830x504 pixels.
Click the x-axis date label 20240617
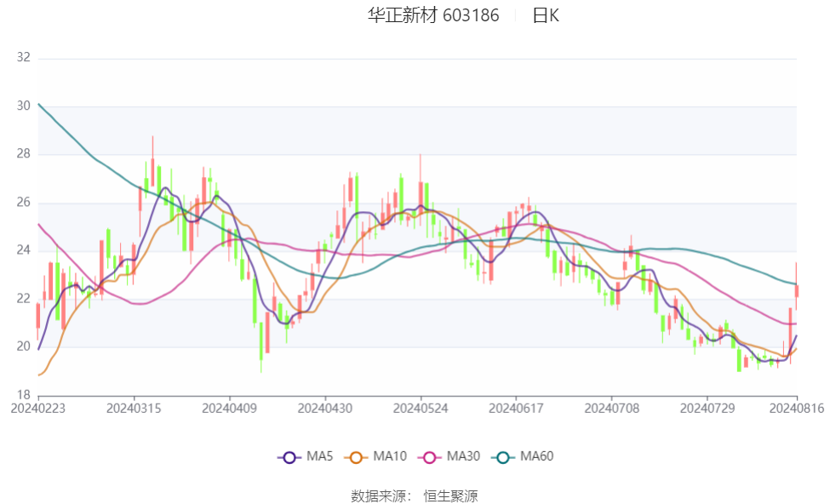[x=516, y=409]
